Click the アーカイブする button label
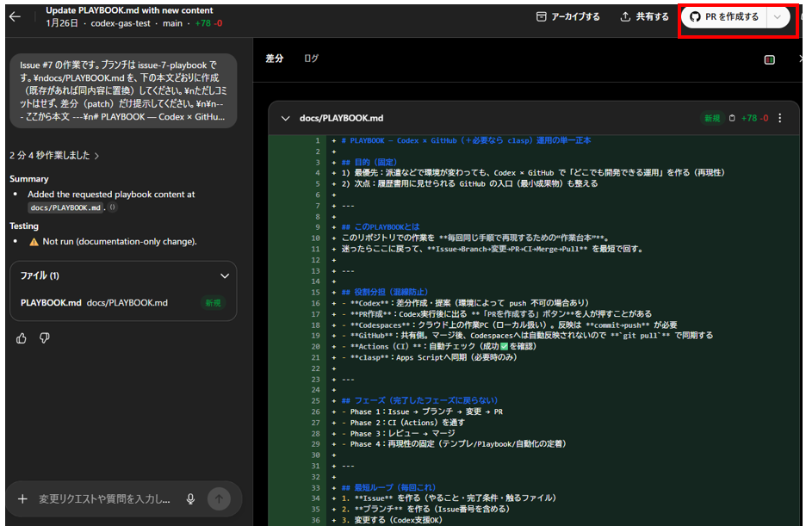Image resolution: width=806 pixels, height=532 pixels. (576, 17)
